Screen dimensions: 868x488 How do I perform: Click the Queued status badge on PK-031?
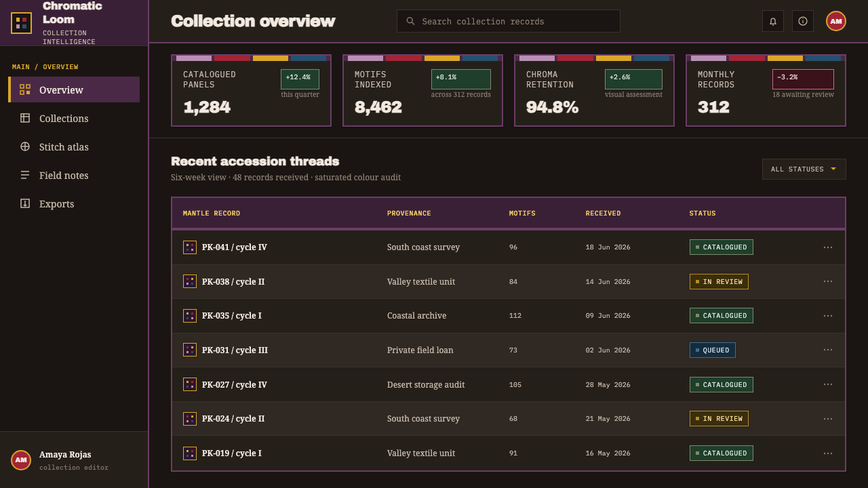(x=713, y=350)
